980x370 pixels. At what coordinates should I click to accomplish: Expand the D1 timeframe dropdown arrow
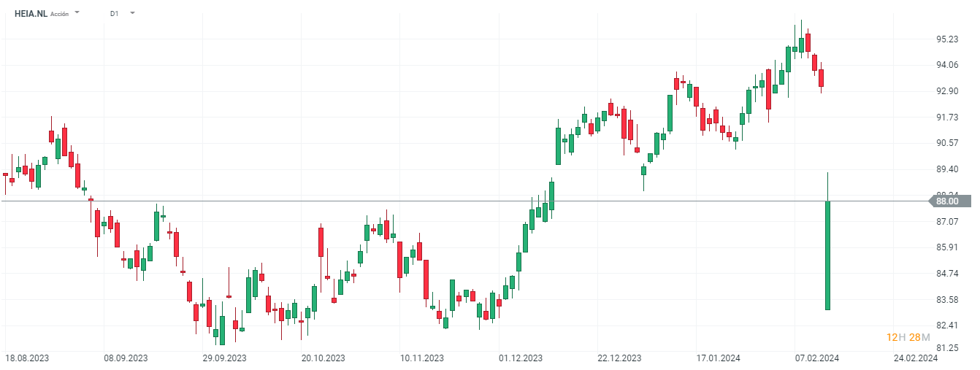pyautogui.click(x=132, y=13)
